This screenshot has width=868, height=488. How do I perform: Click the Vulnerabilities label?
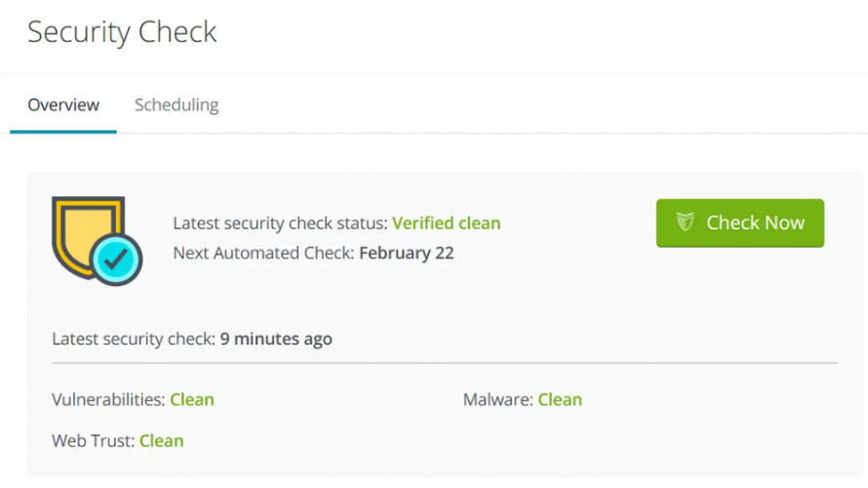[108, 400]
